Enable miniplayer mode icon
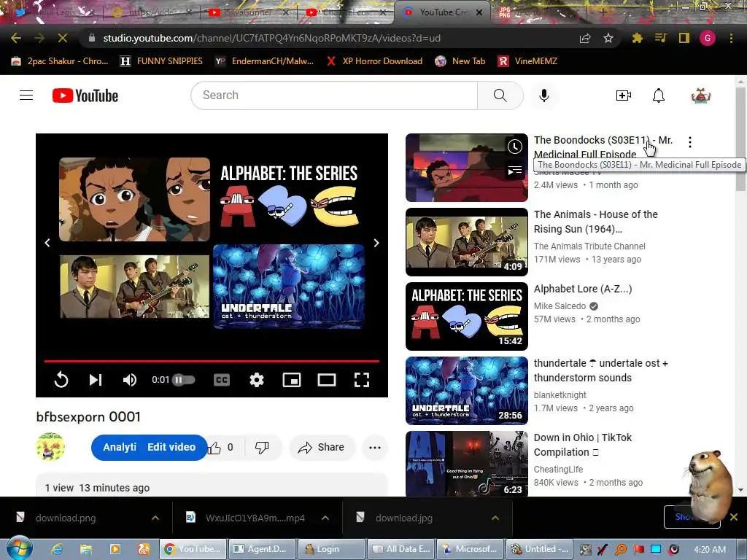Screen dimensions: 747x560 pos(292,379)
